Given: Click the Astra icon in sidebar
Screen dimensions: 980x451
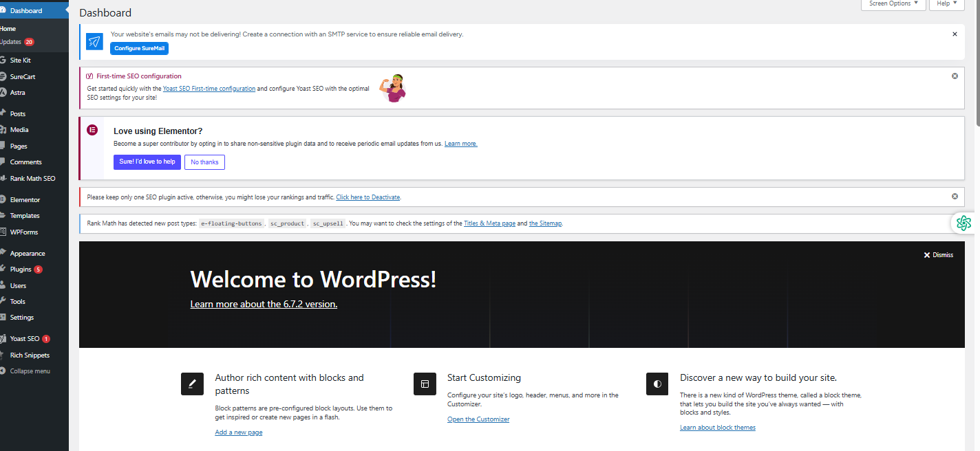Looking at the screenshot, I should 3,92.
